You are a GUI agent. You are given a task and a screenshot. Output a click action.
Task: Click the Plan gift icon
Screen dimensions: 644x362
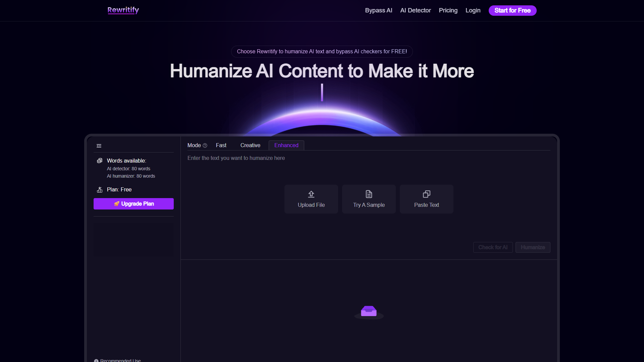tap(100, 190)
